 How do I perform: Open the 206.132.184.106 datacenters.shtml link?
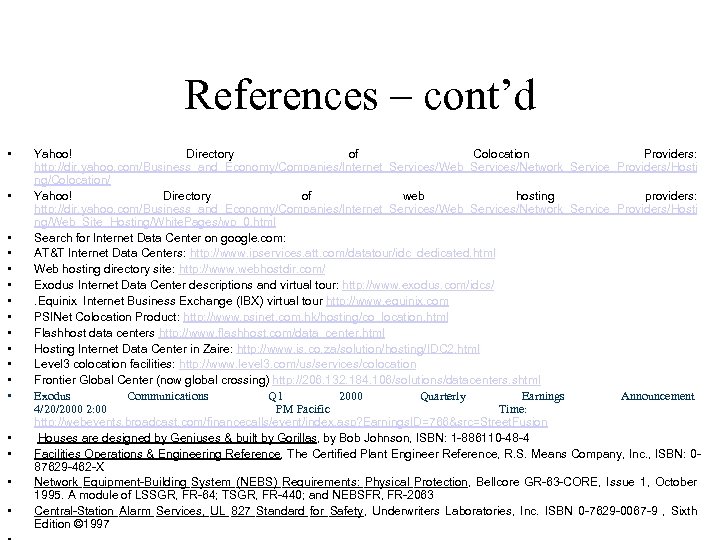point(406,380)
